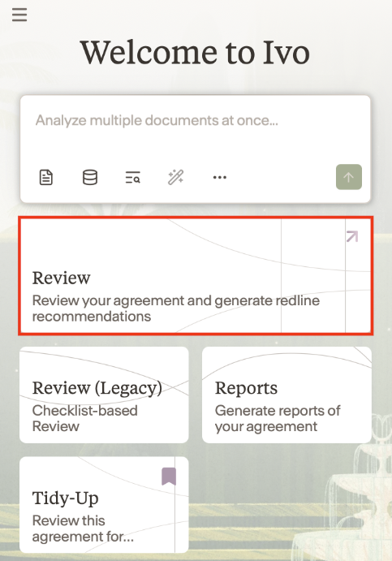Open the Review card

pos(196,275)
